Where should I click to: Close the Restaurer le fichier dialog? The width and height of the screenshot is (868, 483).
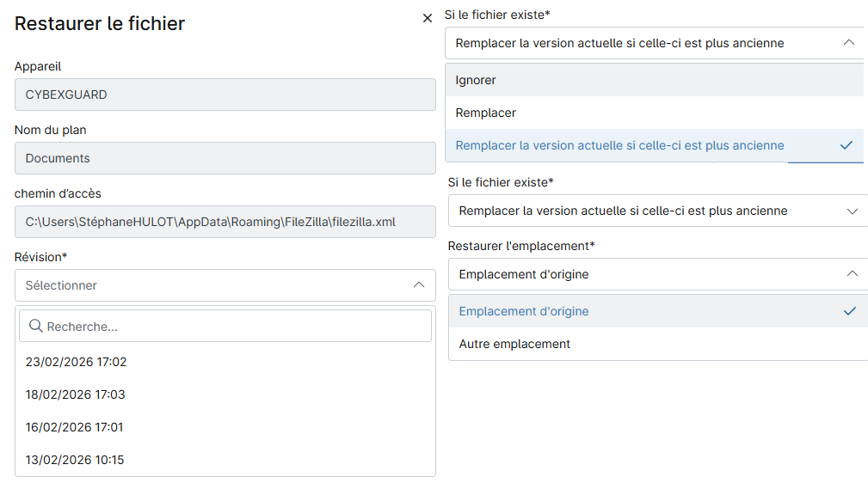point(428,18)
